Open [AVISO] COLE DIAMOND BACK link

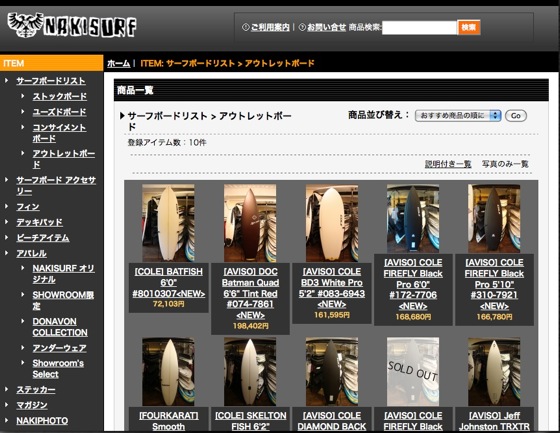click(332, 421)
